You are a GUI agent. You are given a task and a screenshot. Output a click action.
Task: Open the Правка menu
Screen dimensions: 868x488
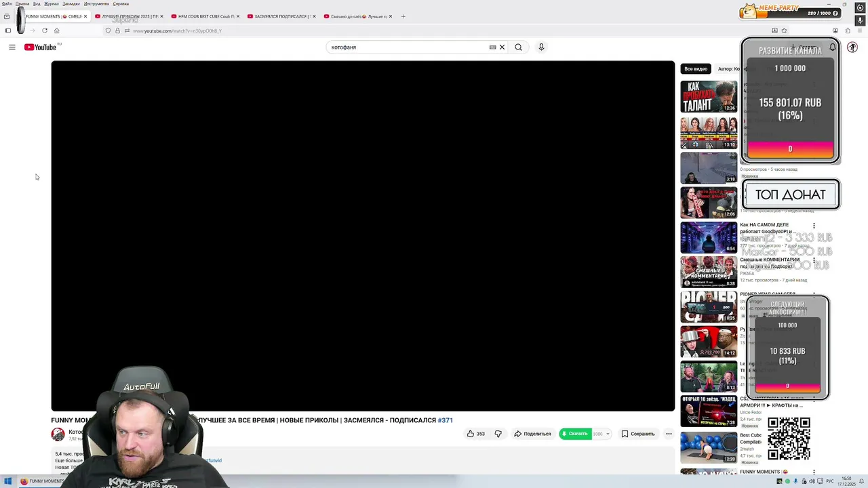click(22, 4)
